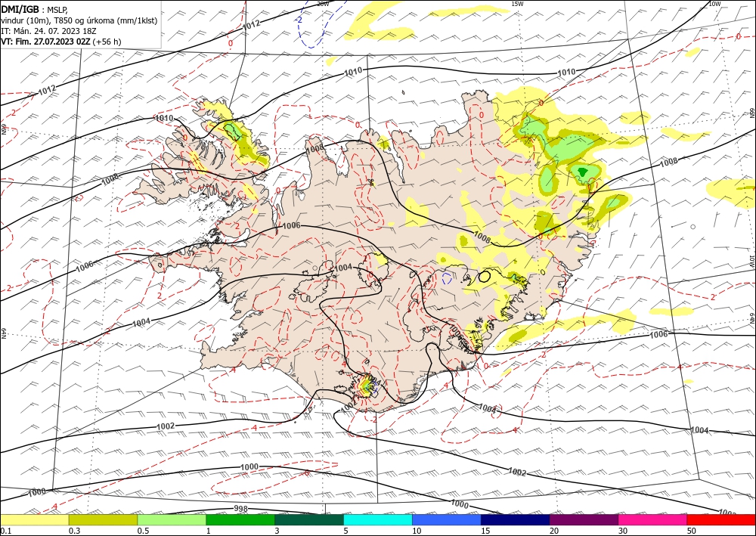Screen dimensions: 756x536
Task: Click the legend value '30'
Action: tap(623, 531)
